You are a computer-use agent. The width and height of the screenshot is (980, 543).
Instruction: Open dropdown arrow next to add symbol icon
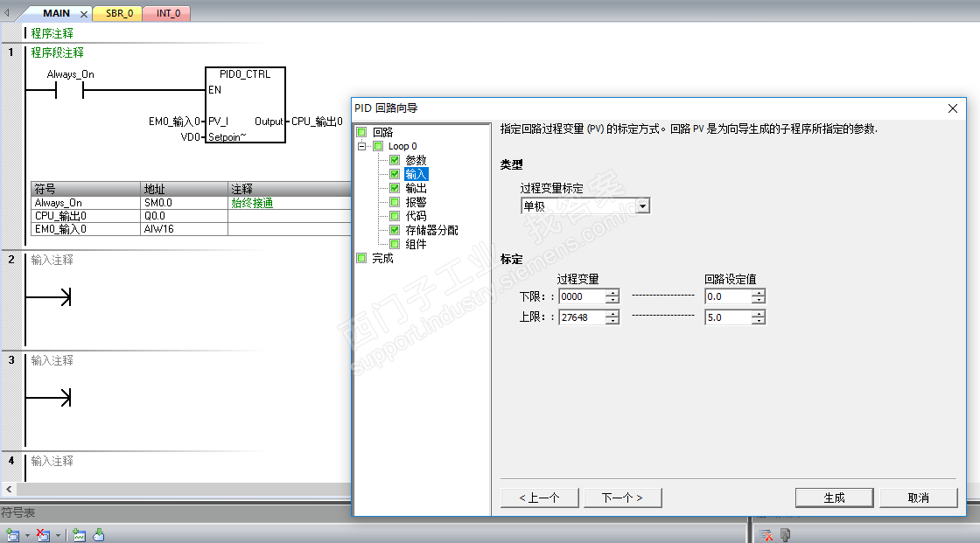[27, 535]
